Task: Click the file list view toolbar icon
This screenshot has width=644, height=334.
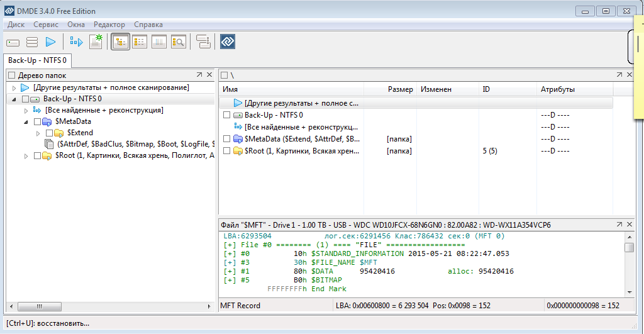Action: [x=140, y=42]
